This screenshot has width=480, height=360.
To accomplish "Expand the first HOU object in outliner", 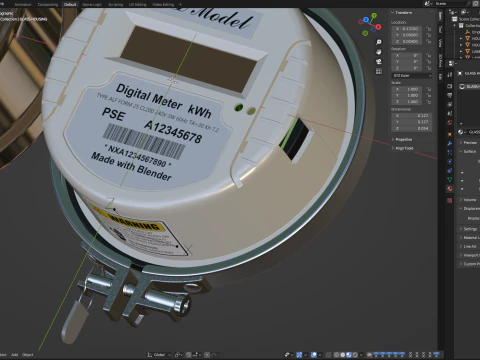I will click(461, 38).
